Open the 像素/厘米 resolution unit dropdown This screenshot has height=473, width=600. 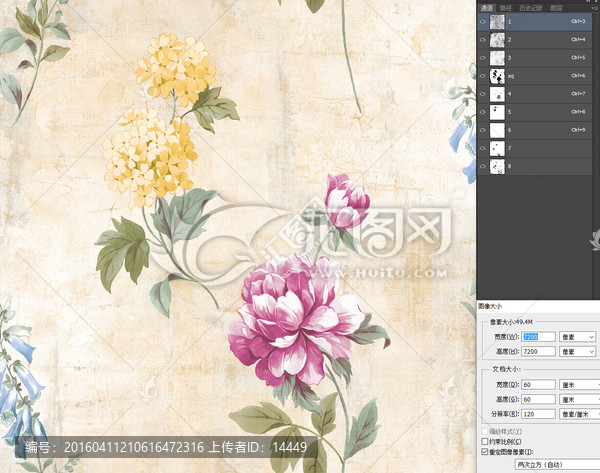point(579,414)
